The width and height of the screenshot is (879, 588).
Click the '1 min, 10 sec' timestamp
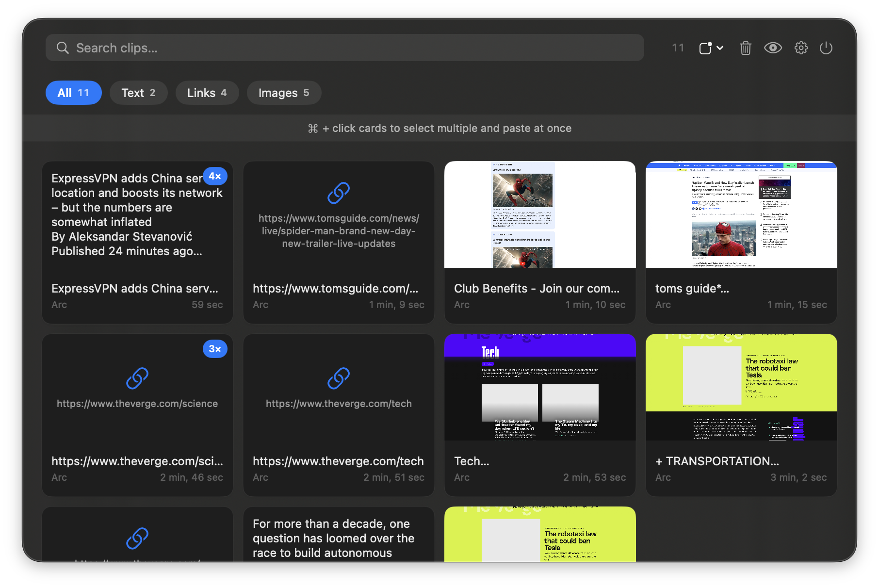595,305
